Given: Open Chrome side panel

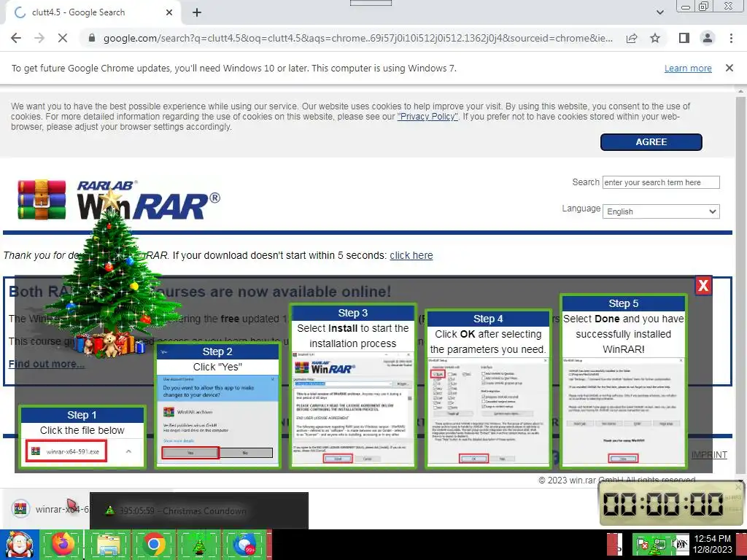Looking at the screenshot, I should (684, 38).
